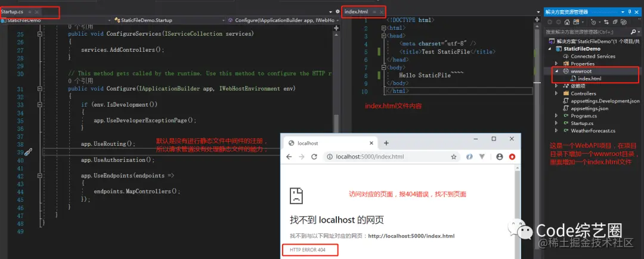Open the Solution Explorer window position dropdown

click(623, 13)
